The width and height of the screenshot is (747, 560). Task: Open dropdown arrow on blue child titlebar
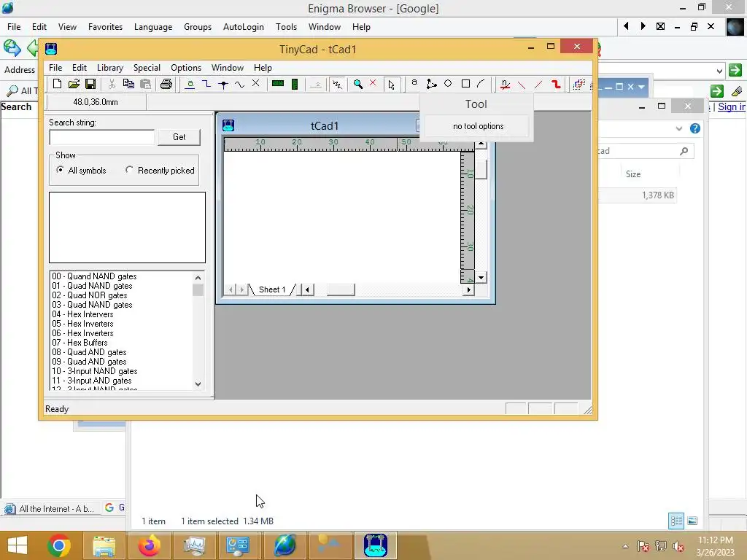coord(641,87)
